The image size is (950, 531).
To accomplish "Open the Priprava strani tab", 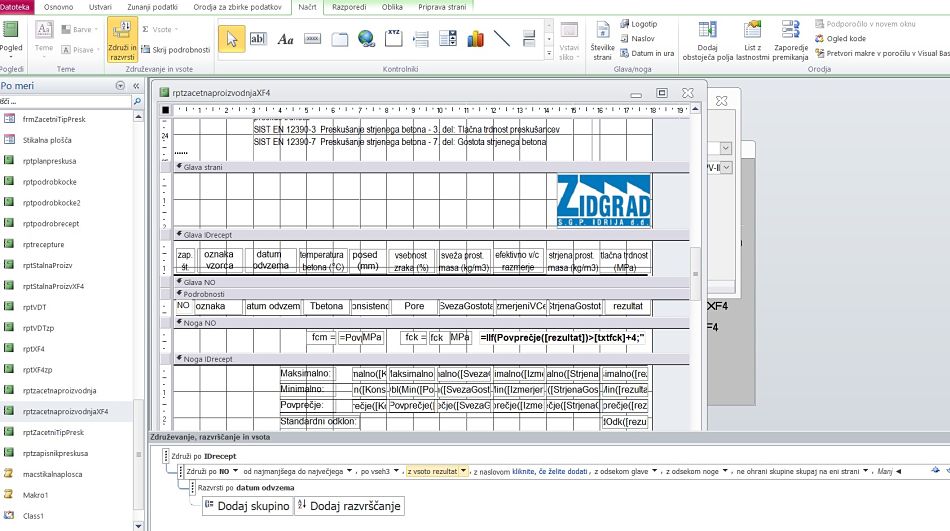I will [x=442, y=7].
